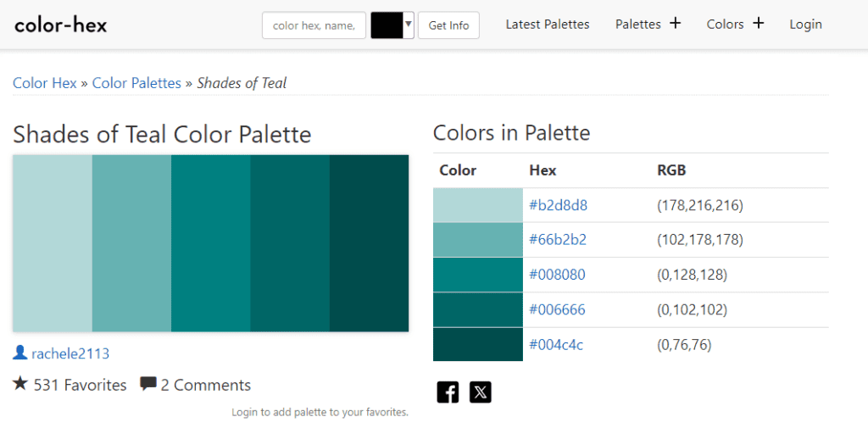Click the 531 Favorites text
868x428 pixels.
pyautogui.click(x=80, y=385)
